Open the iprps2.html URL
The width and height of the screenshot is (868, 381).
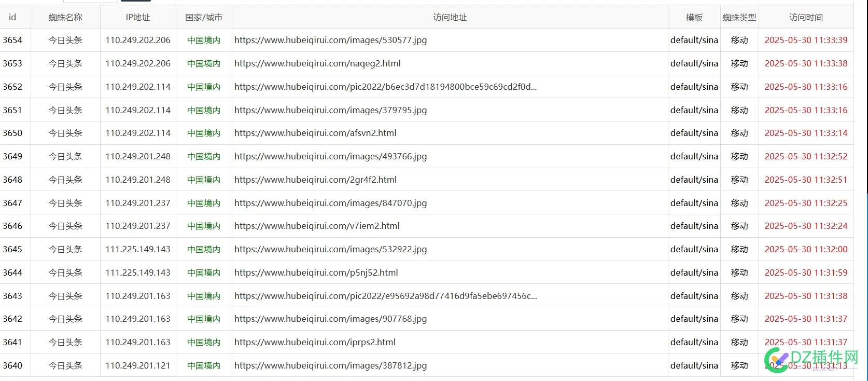click(315, 342)
